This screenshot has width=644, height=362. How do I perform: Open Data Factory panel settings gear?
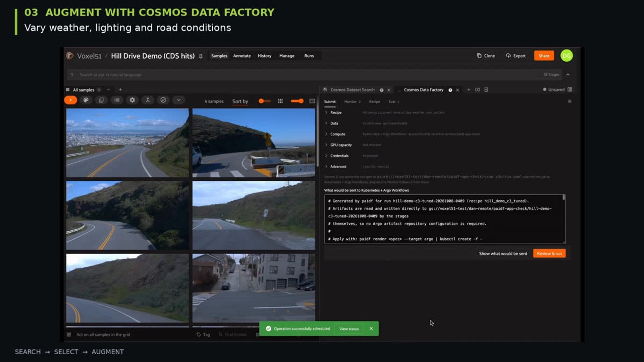click(570, 101)
